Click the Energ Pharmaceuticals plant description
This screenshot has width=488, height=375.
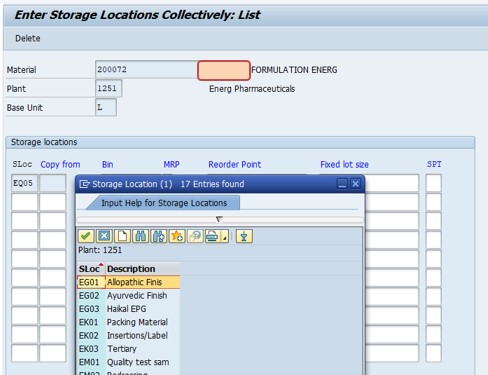tap(252, 89)
